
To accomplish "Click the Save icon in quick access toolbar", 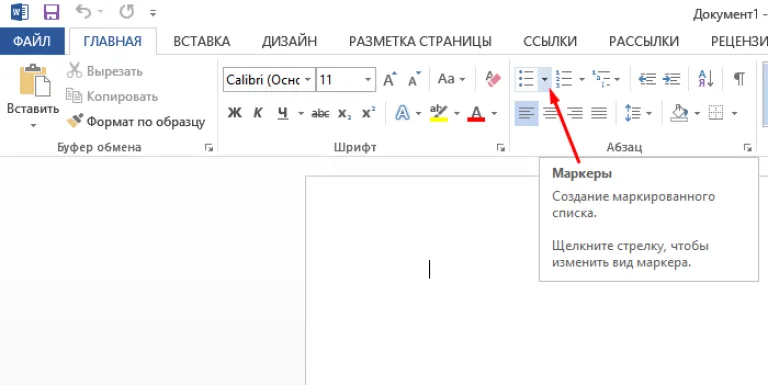I will pyautogui.click(x=51, y=12).
